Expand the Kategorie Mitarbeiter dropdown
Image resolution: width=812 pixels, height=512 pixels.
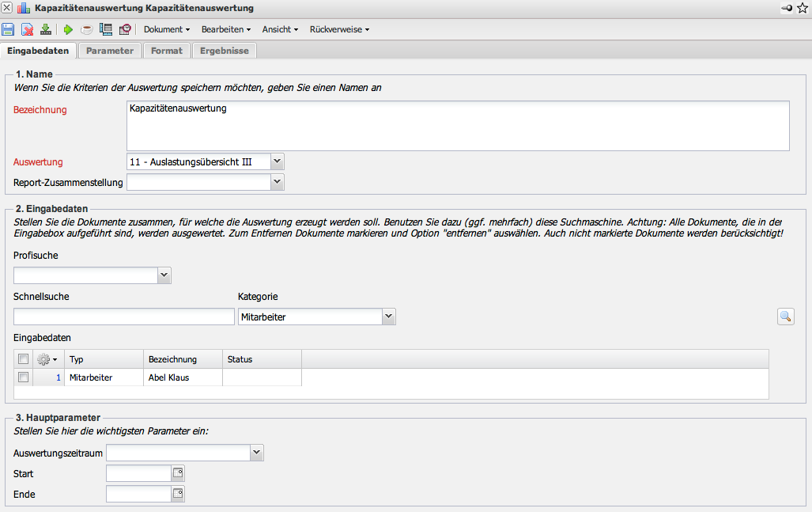tap(389, 317)
